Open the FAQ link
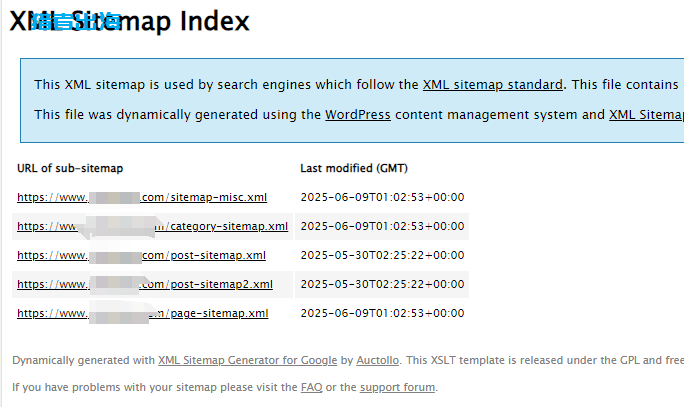684x407 pixels. pos(311,387)
